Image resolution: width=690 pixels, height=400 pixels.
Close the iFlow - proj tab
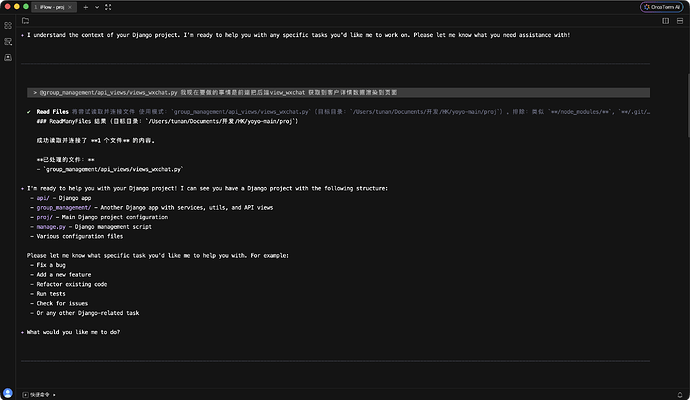[x=70, y=7]
